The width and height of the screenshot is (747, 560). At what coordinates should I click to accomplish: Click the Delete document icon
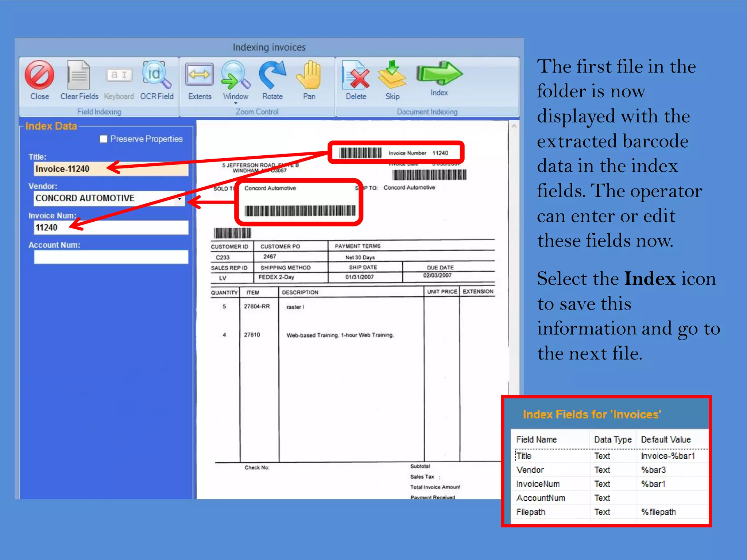click(356, 75)
